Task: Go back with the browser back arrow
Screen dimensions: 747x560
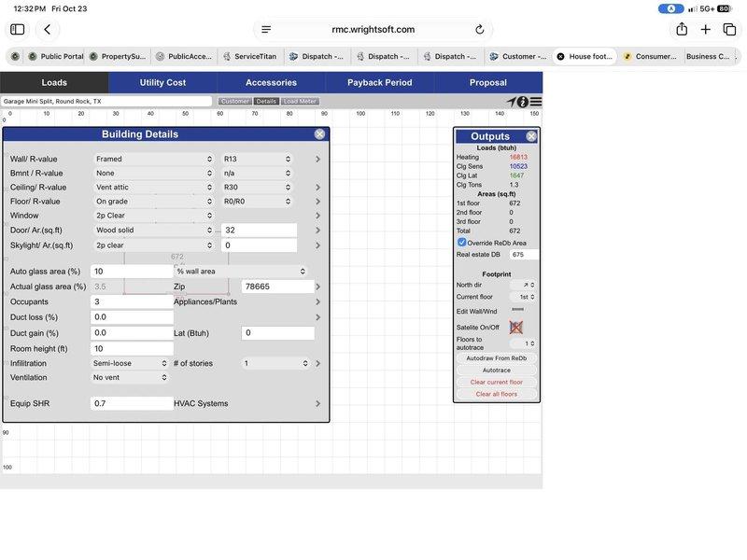Action: [x=48, y=30]
